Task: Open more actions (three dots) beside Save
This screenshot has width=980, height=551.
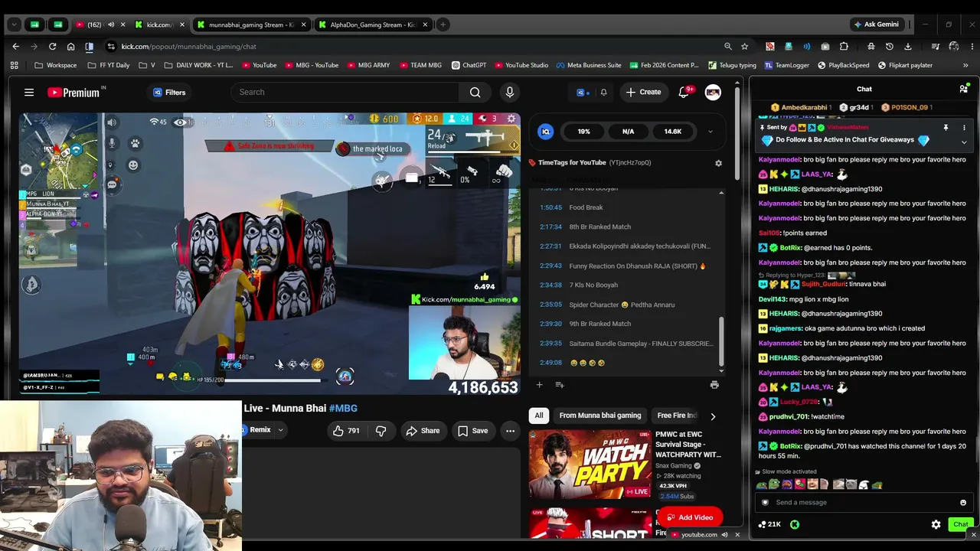Action: tap(510, 431)
